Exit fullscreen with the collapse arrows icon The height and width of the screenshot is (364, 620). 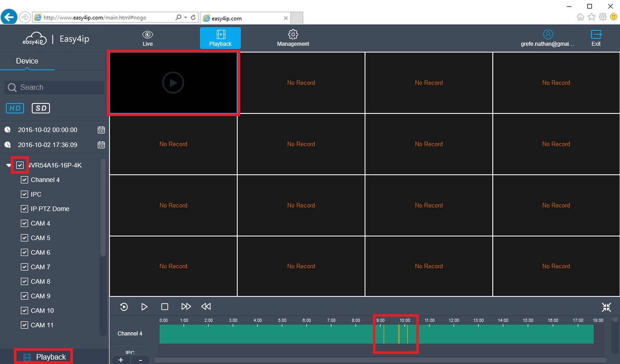click(x=606, y=307)
